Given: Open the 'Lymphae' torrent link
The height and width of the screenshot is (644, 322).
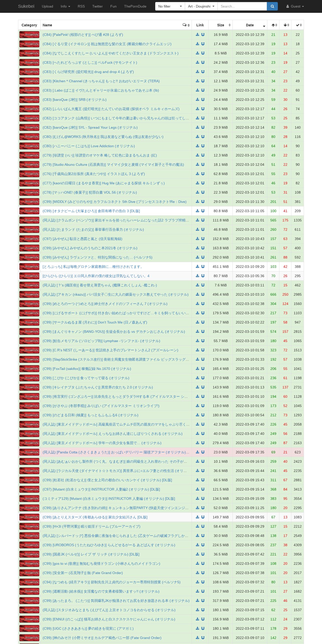Looking at the screenshot, I should tap(101, 341).
